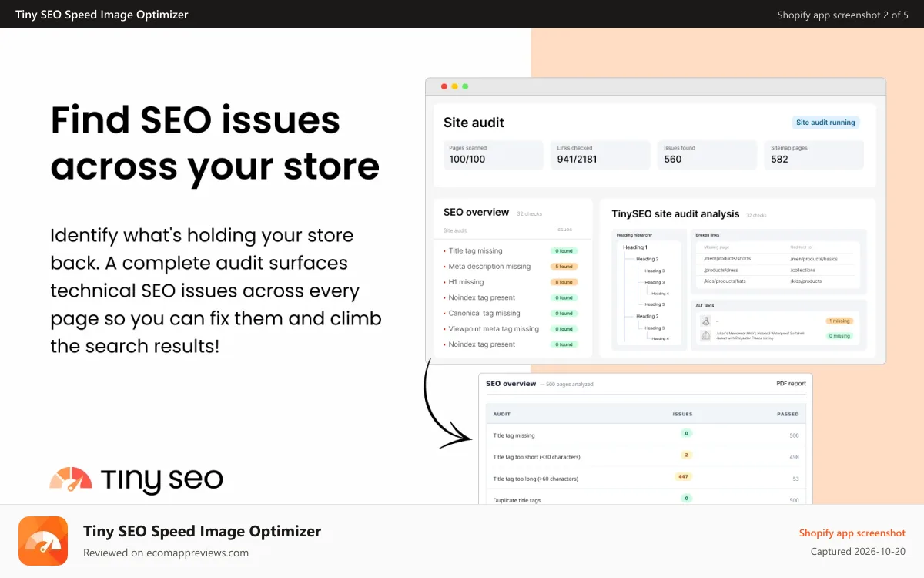Click 'Title tag too short (<30 characters)' row
This screenshot has height=578, width=924.
(646, 456)
